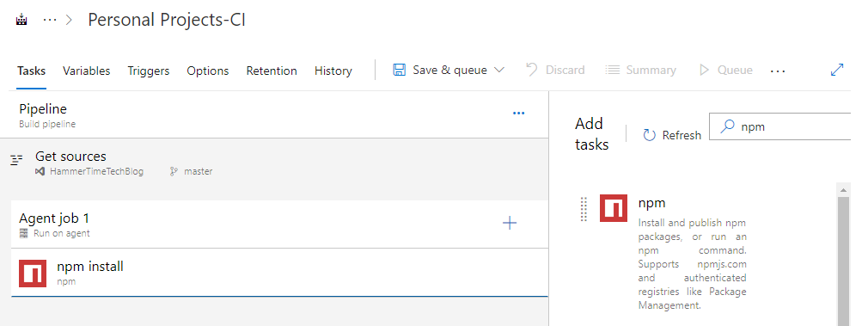Expand the Save & queue dropdown arrow
This screenshot has width=868, height=326.
click(x=498, y=71)
